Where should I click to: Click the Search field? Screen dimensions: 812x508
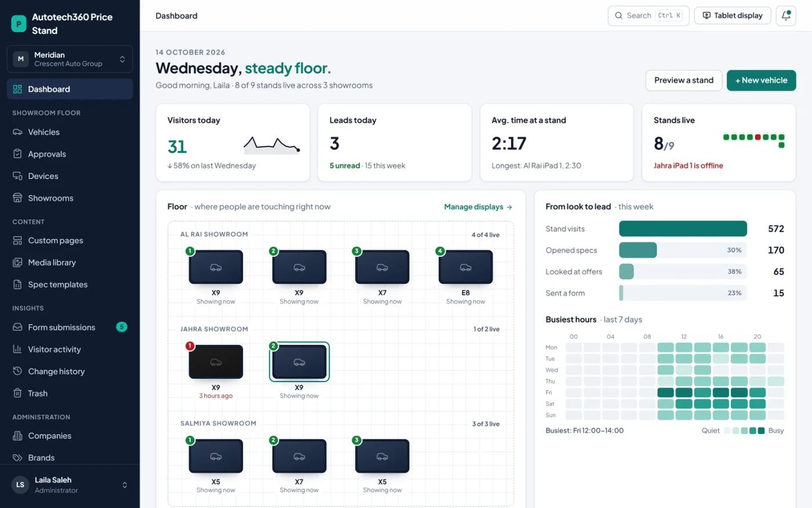click(648, 16)
